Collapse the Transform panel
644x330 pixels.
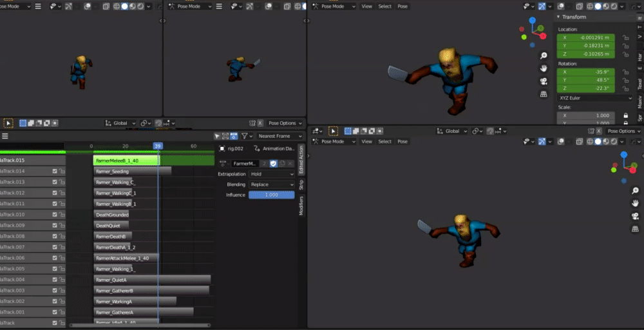coord(558,17)
